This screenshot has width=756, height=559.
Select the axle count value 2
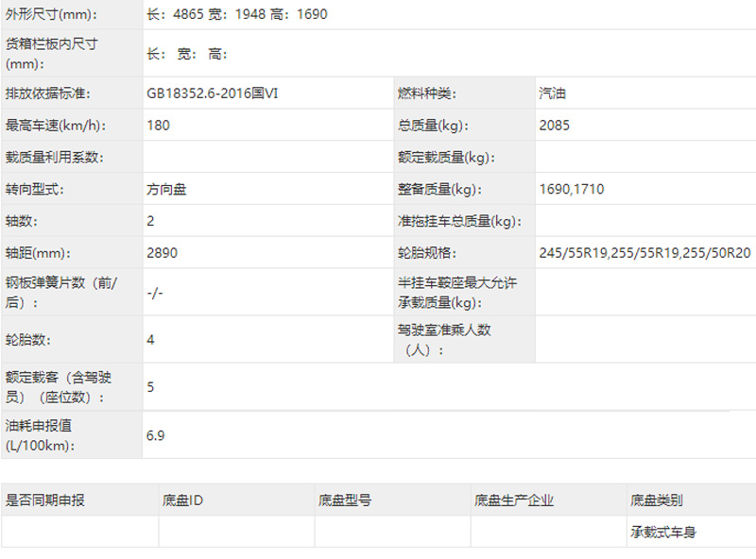click(x=150, y=221)
